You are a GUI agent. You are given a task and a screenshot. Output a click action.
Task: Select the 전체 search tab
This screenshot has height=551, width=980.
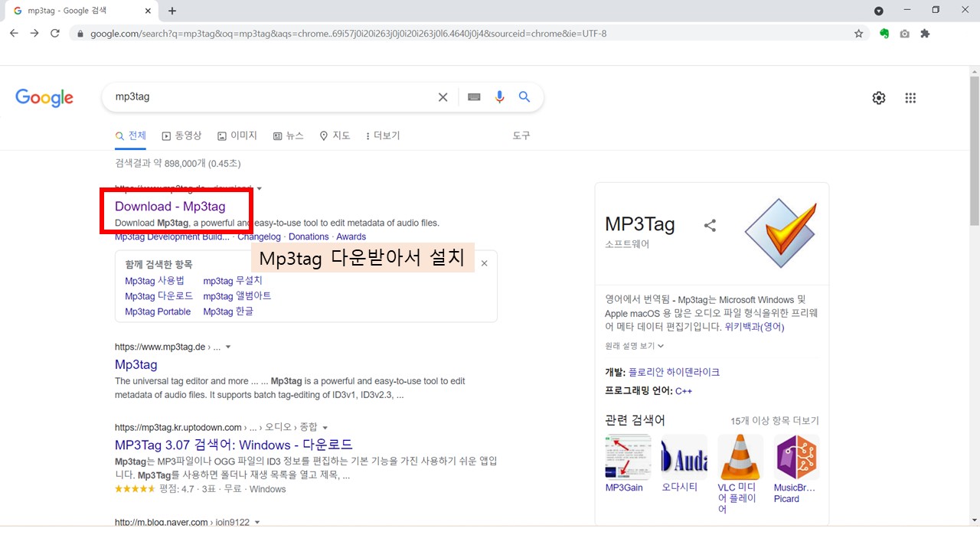[x=131, y=135]
